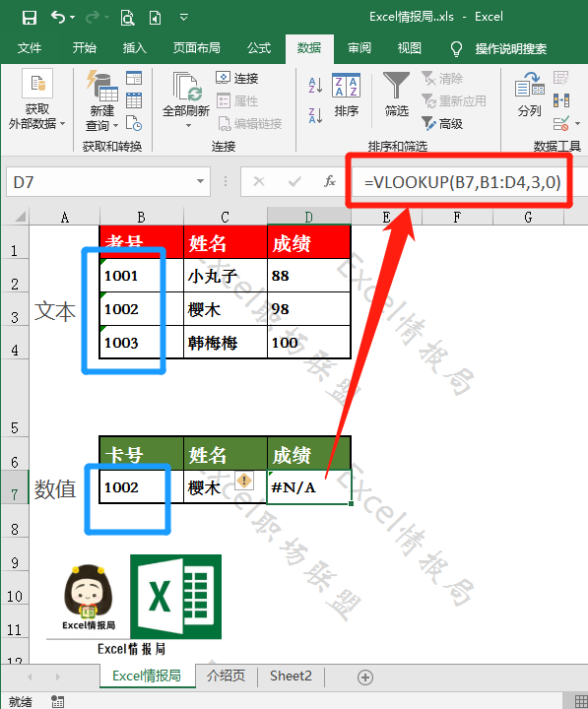Click the 全部刷新 refresh icon
Image resolution: width=588 pixels, height=709 pixels.
tap(186, 86)
